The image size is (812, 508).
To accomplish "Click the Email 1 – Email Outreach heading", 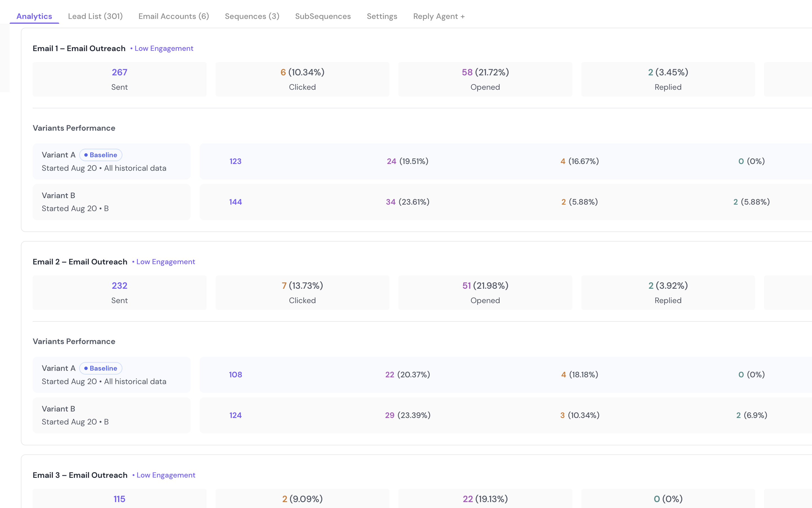I will (79, 48).
